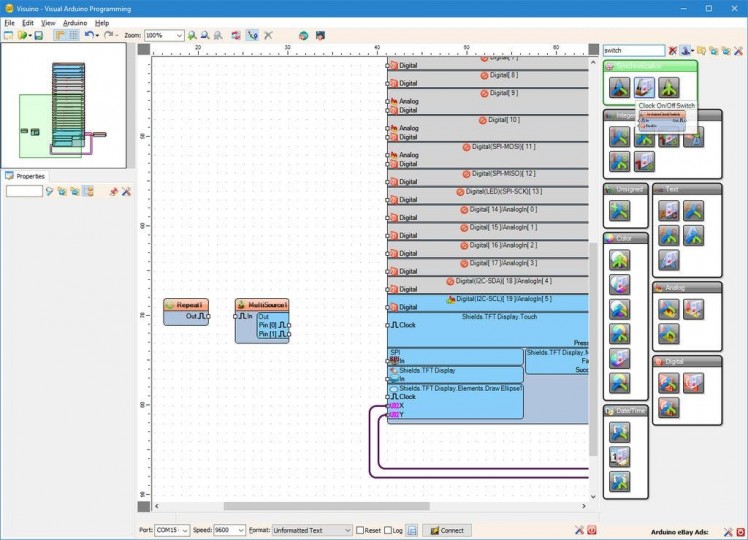Click the Undo arrow icon
Screen dimensions: 748x540
[x=88, y=35]
